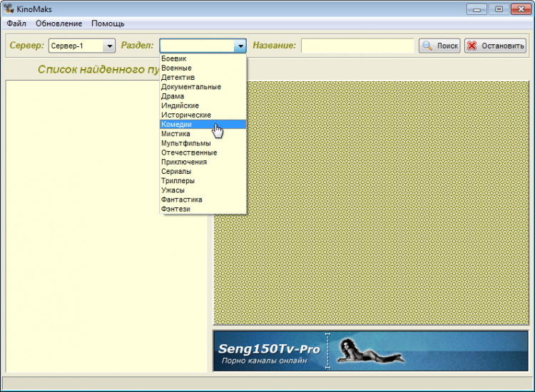Image resolution: width=535 pixels, height=392 pixels.
Task: Choose Боевик from the genre list
Action: point(203,58)
